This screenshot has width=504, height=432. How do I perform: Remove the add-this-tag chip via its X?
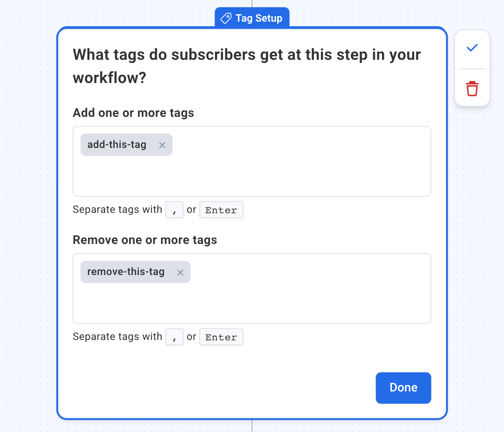(x=162, y=145)
